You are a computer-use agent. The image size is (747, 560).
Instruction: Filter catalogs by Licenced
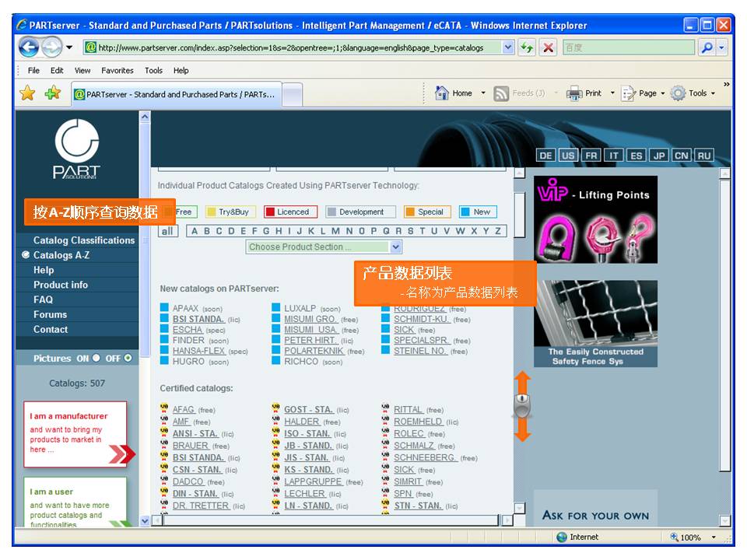point(290,212)
